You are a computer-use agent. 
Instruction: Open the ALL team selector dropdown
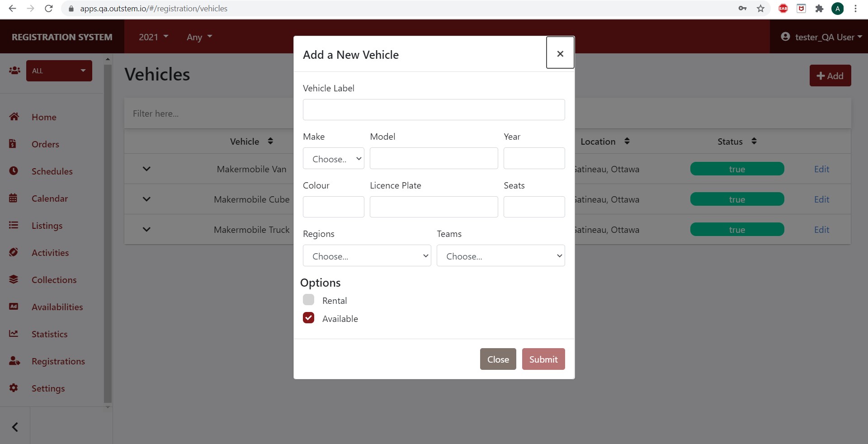[59, 71]
